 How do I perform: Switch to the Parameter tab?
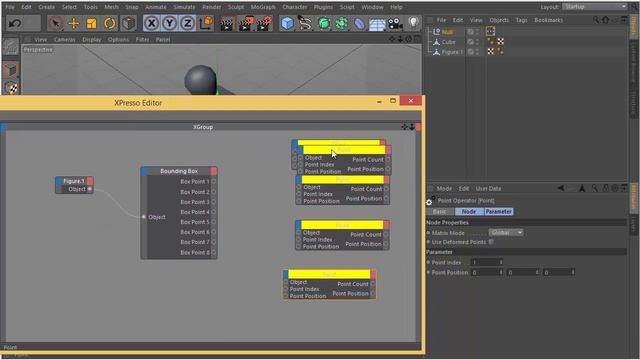pos(498,211)
